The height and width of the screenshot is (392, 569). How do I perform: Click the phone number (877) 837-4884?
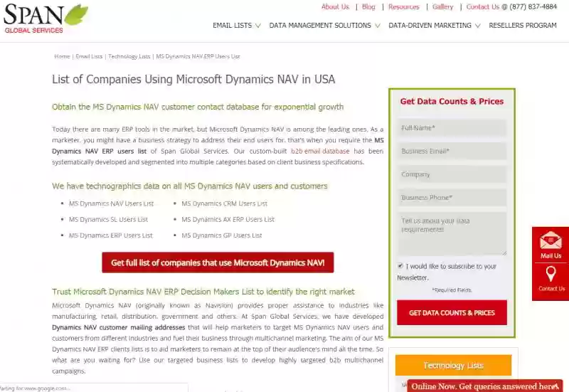point(533,7)
